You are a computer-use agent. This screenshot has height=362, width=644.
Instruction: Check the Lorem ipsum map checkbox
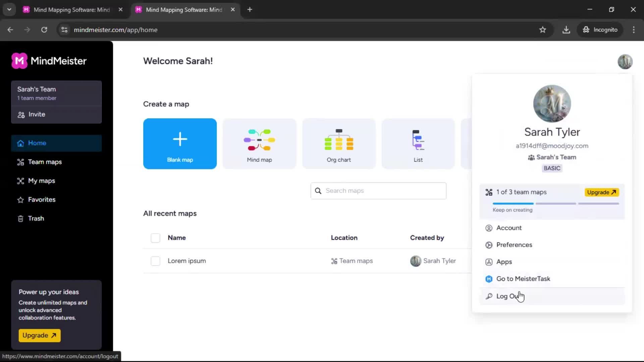pyautogui.click(x=155, y=261)
